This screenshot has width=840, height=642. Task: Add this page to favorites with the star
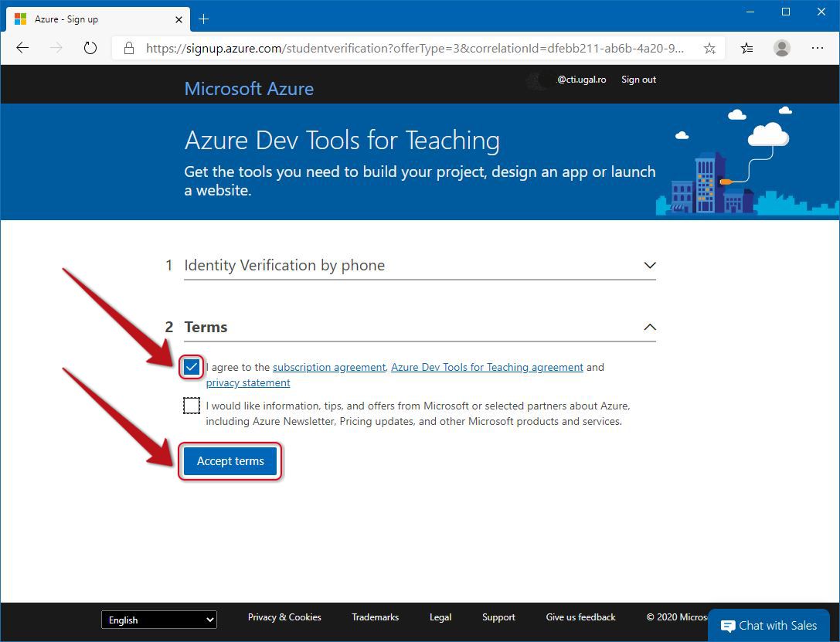point(709,49)
